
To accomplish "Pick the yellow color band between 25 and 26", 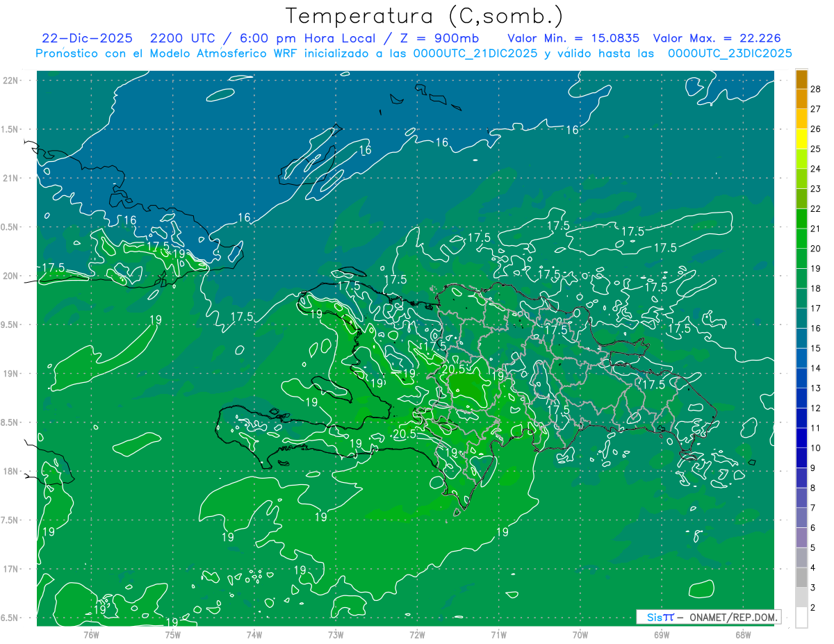I will click(801, 139).
